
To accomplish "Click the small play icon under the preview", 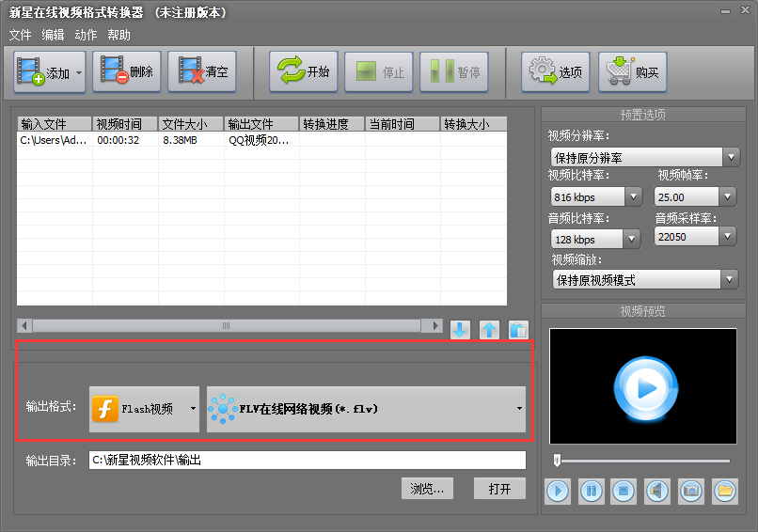I will pos(558,492).
